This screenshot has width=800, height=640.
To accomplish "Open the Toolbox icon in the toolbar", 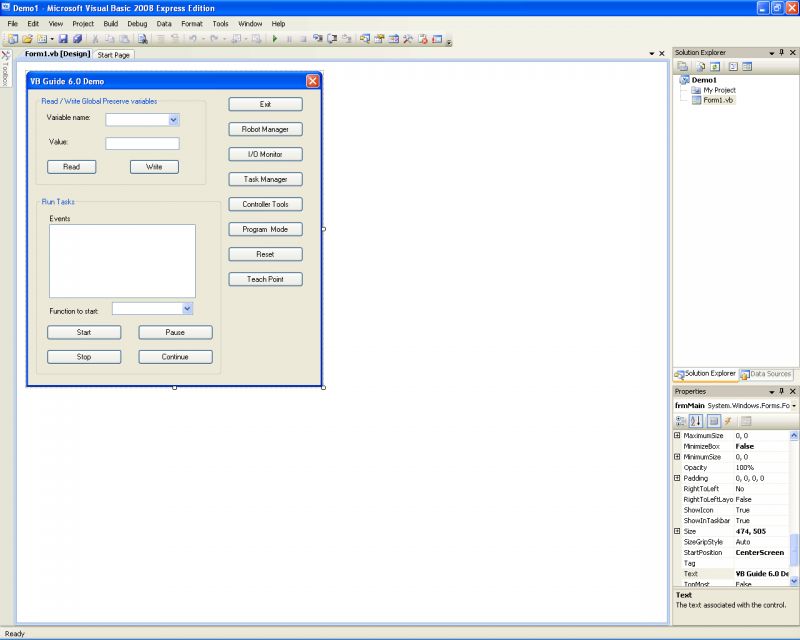I will 408,39.
